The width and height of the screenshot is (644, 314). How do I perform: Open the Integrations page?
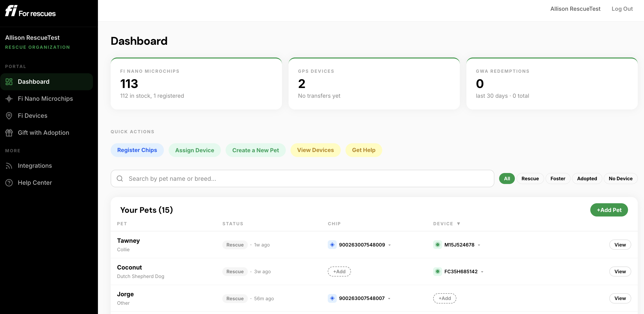pyautogui.click(x=47, y=166)
